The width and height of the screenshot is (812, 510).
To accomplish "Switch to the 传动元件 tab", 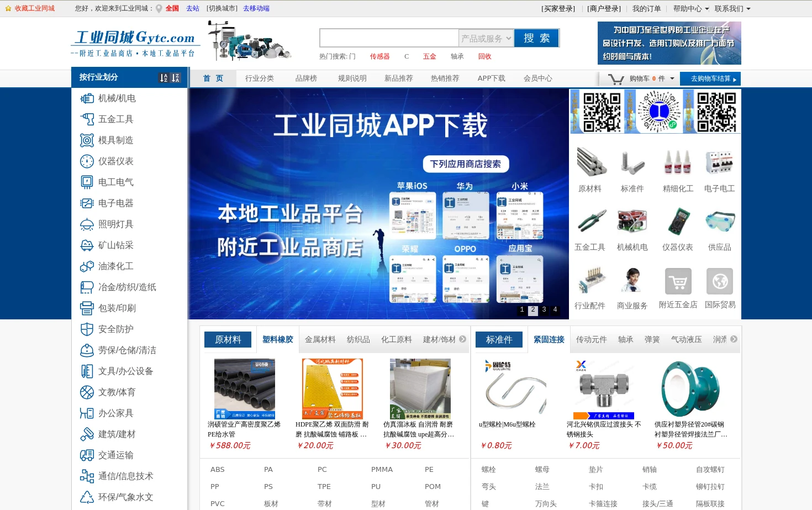I will point(592,339).
